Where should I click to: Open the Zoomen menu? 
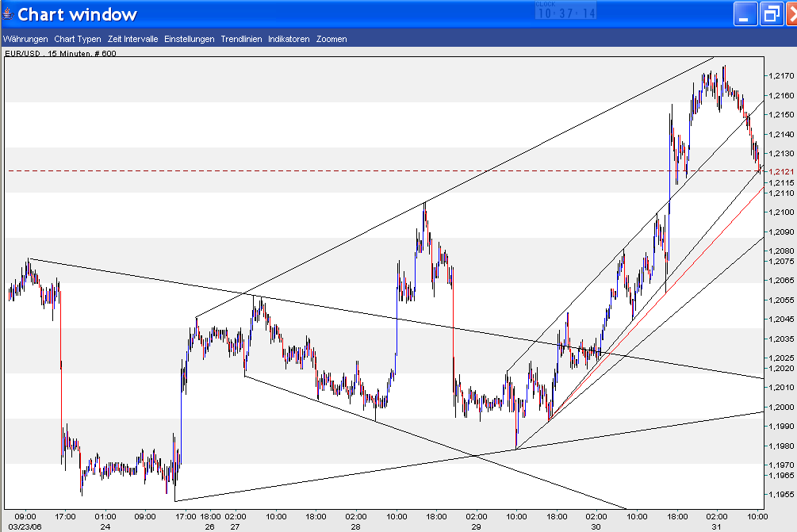[x=331, y=38]
